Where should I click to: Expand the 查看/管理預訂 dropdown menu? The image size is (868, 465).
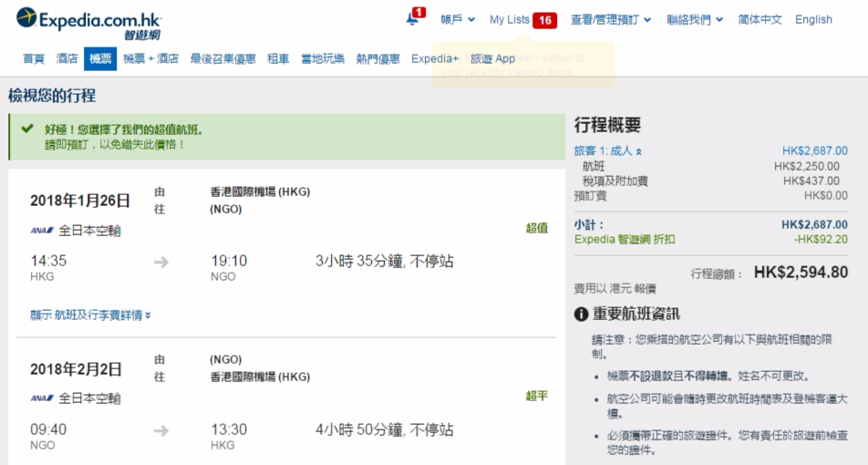point(611,19)
